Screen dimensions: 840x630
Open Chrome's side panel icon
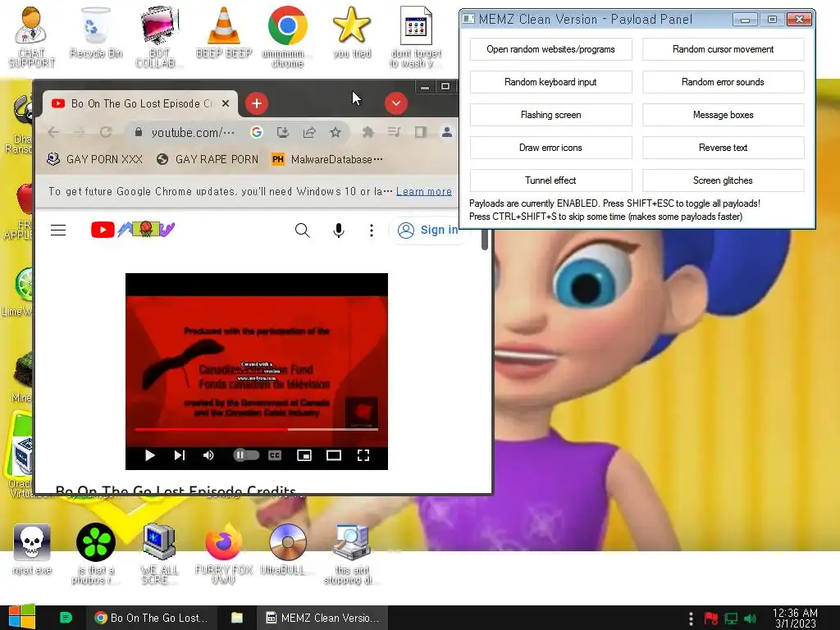[x=421, y=132]
